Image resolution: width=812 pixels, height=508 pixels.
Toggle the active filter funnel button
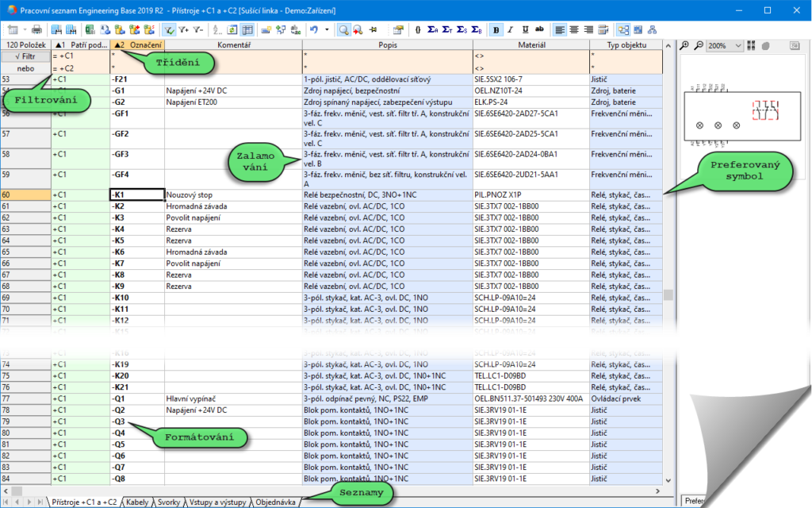[169, 29]
